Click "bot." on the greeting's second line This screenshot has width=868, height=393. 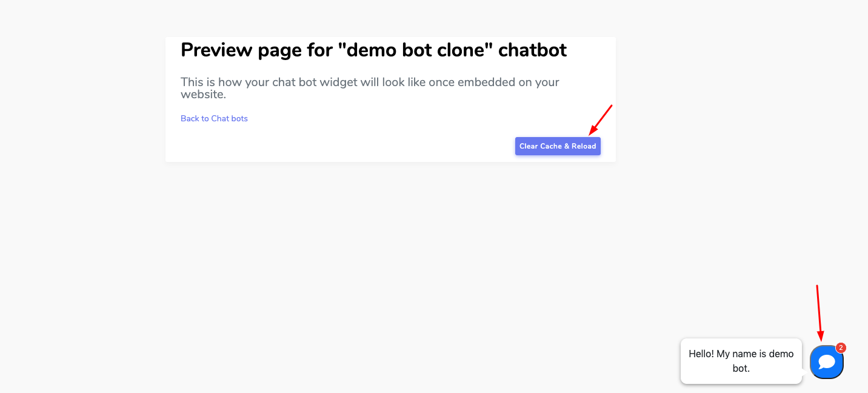click(741, 368)
